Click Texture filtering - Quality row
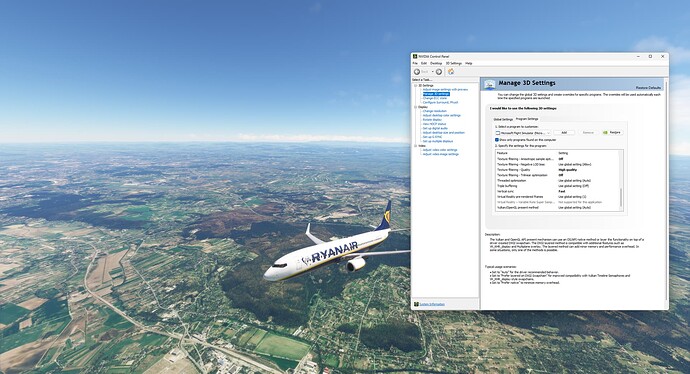Viewport: 690px width, 374px height. coord(558,170)
